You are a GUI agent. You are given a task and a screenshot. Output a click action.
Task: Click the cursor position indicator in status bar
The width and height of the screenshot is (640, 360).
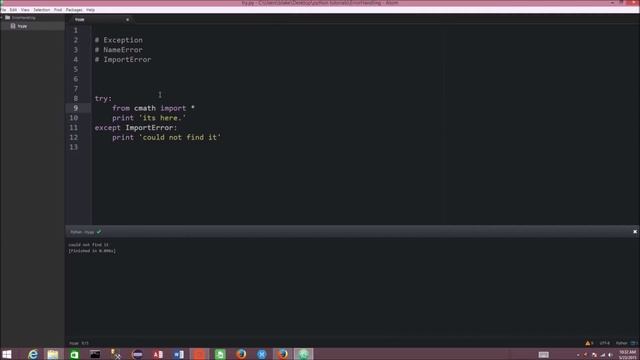85,343
